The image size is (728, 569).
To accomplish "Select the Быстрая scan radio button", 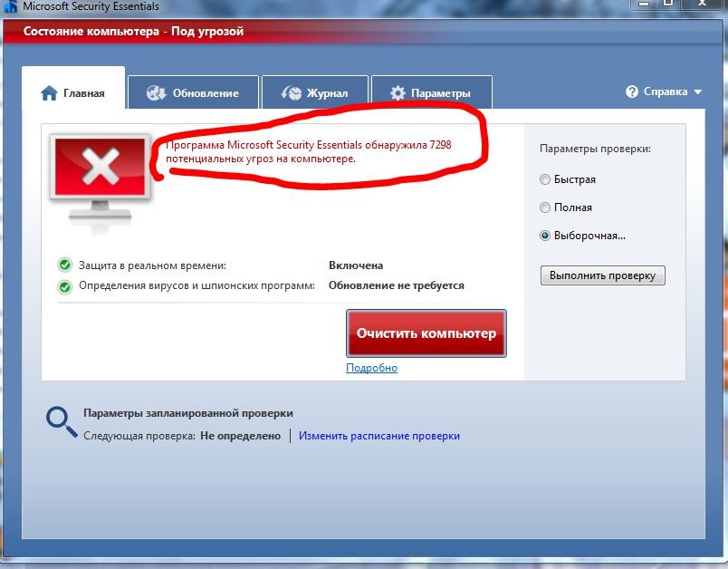I will pos(545,179).
